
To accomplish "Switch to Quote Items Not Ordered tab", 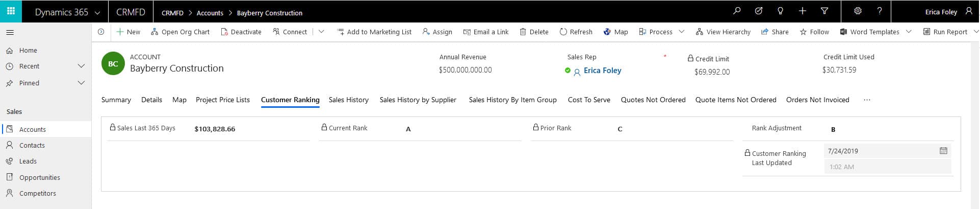I will 736,100.
